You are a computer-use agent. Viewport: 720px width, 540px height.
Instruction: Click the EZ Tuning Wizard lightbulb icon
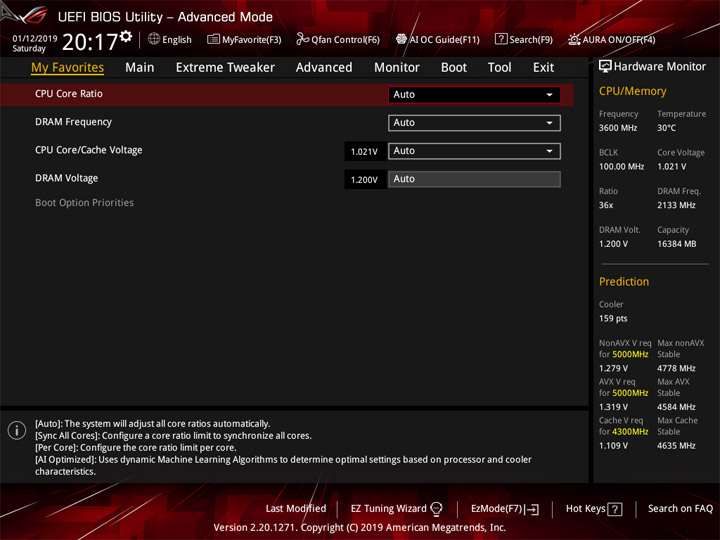436,509
